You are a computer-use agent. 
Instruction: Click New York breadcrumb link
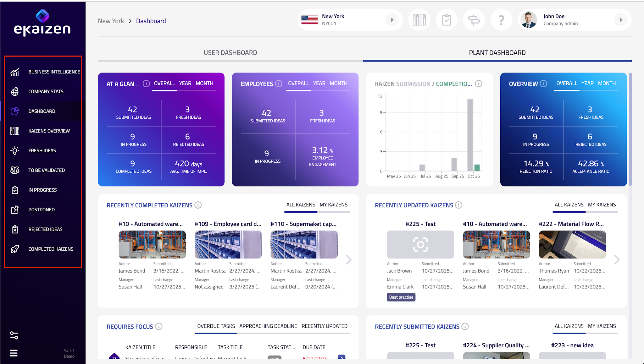(x=111, y=21)
